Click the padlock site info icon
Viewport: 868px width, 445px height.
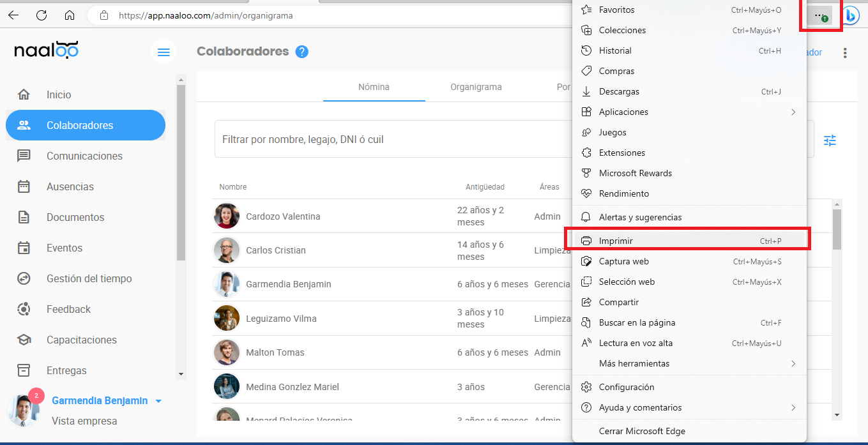pyautogui.click(x=104, y=15)
